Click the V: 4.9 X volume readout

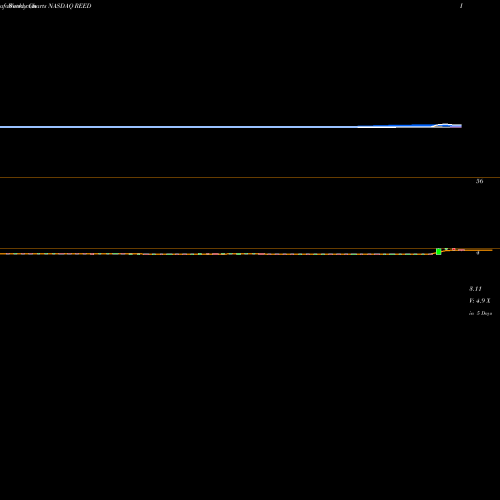(x=480, y=301)
